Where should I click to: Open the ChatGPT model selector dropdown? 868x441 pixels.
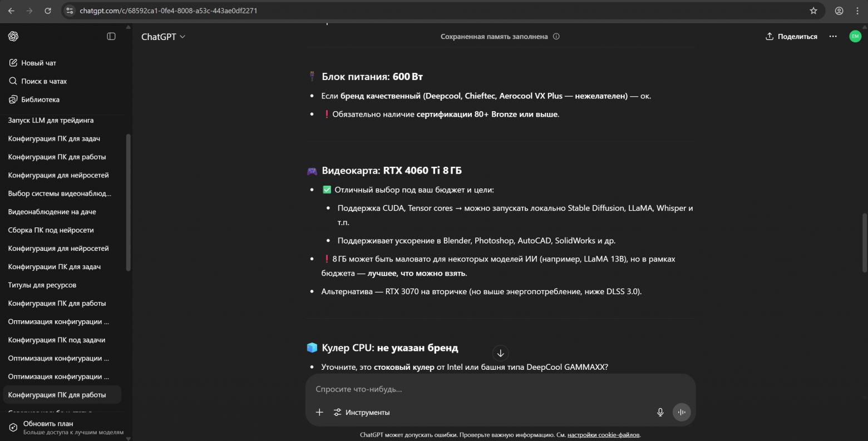pyautogui.click(x=163, y=37)
